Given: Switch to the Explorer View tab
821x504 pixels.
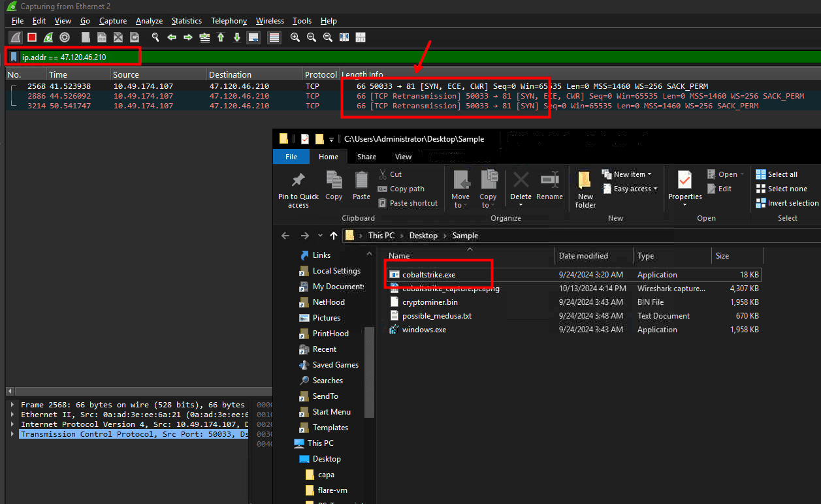Looking at the screenshot, I should (403, 157).
